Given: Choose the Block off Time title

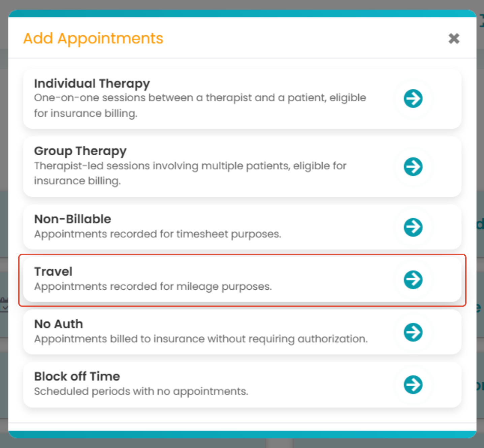Looking at the screenshot, I should click(77, 376).
